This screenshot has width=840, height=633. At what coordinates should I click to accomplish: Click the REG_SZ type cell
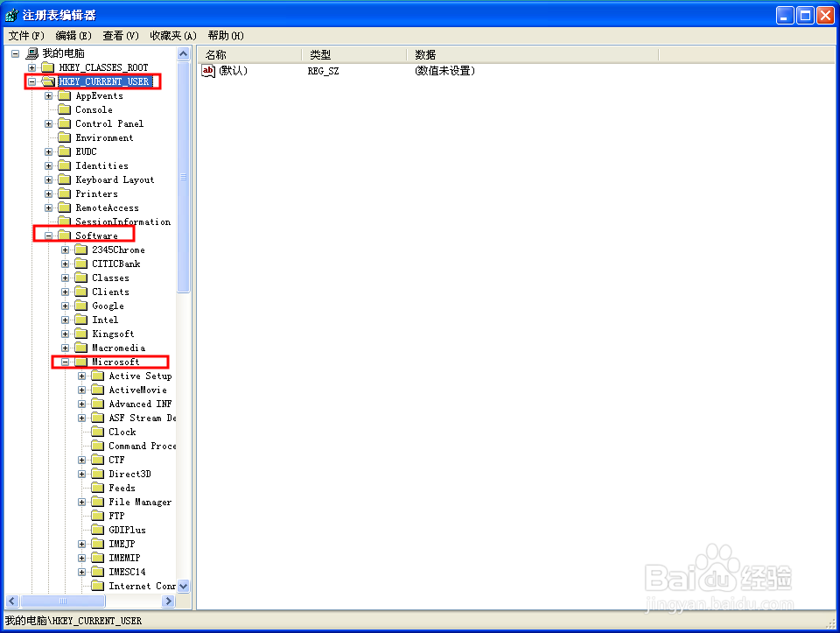pos(323,71)
